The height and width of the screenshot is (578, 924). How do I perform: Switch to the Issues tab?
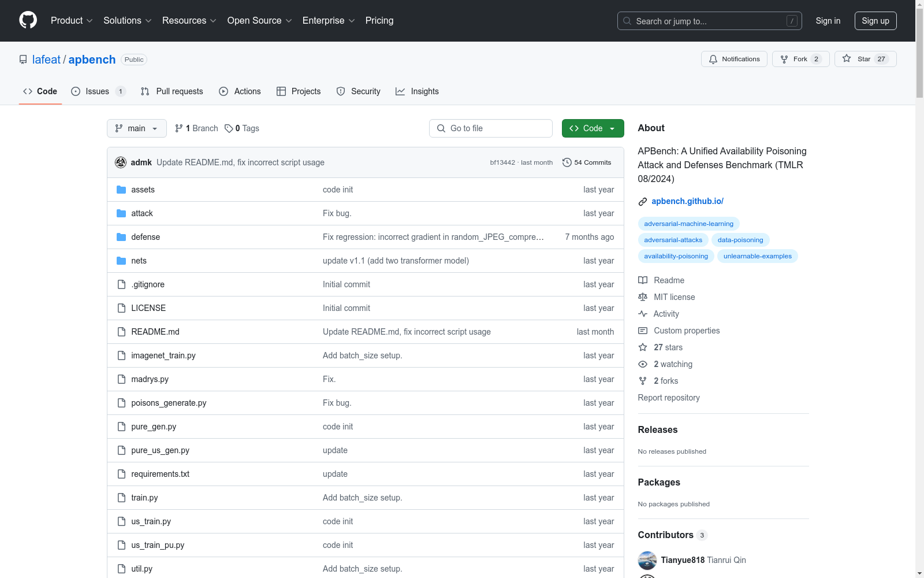[x=97, y=91]
